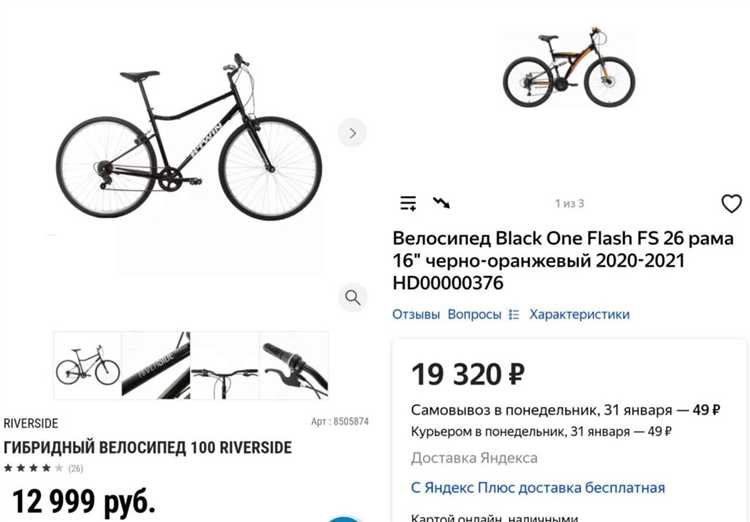
Task: Open the magnifier zoom icon on bike photo
Action: [352, 297]
